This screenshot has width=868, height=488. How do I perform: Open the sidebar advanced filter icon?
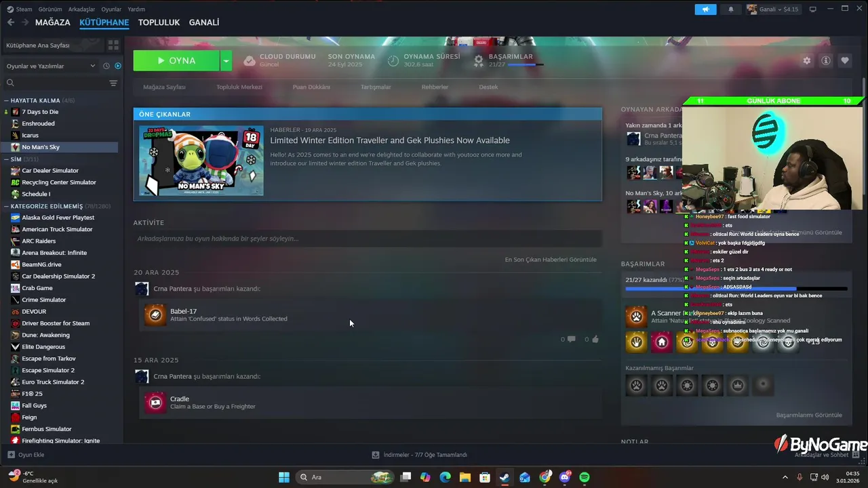[x=113, y=83]
